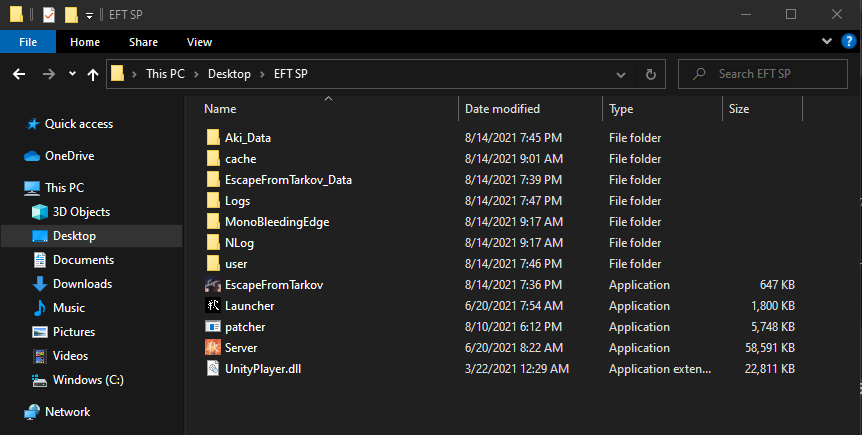862x435 pixels.
Task: Open recent locations dropdown arrow
Action: click(72, 74)
